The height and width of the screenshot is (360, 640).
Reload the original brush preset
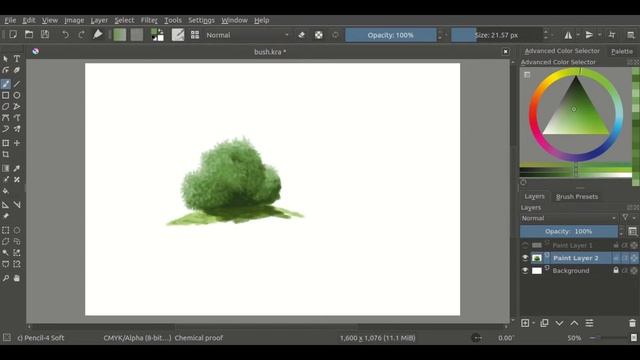pos(335,35)
